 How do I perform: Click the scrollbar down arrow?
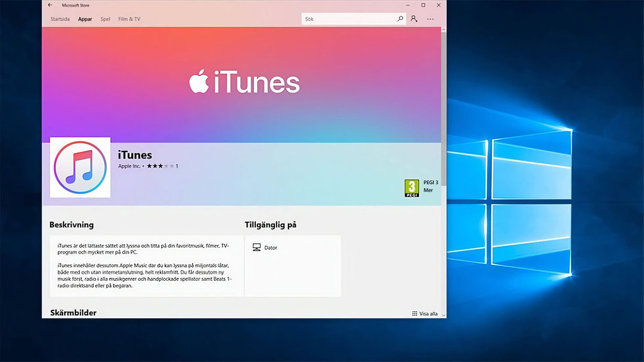coord(444,315)
